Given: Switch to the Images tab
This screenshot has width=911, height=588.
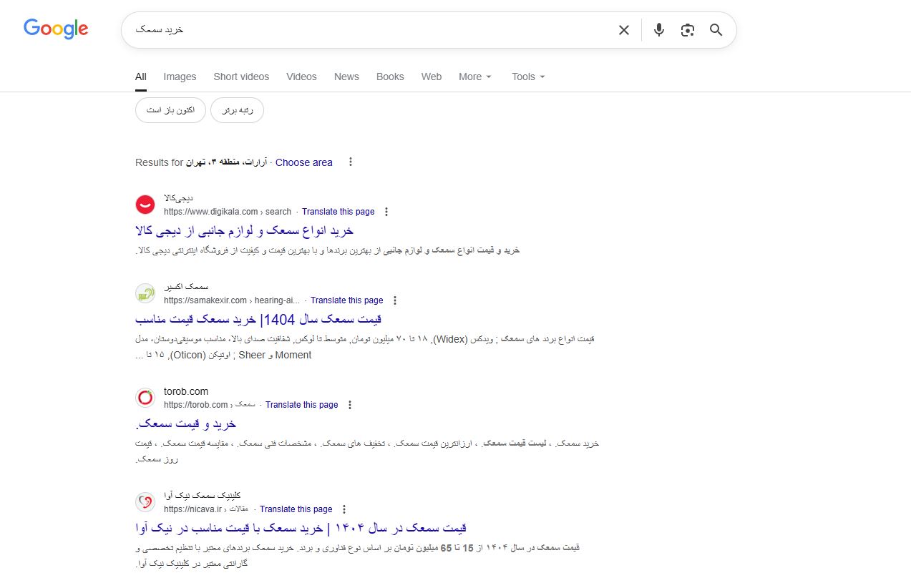Looking at the screenshot, I should click(180, 77).
